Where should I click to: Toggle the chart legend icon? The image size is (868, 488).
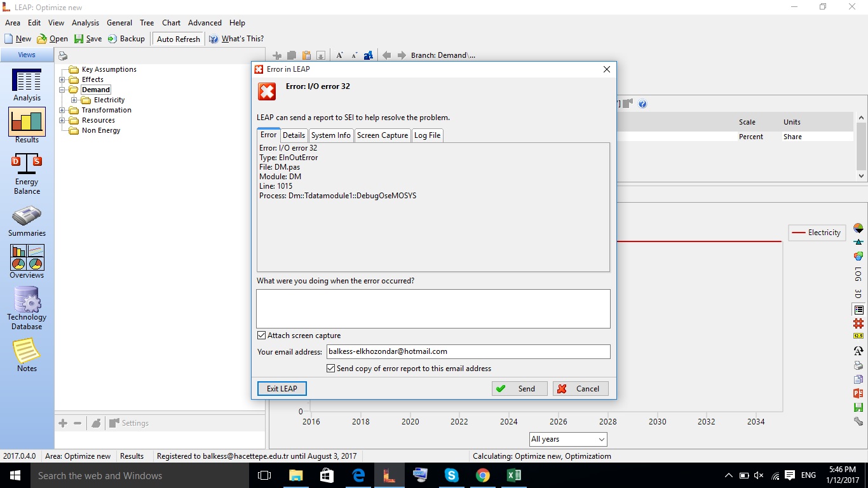(858, 309)
